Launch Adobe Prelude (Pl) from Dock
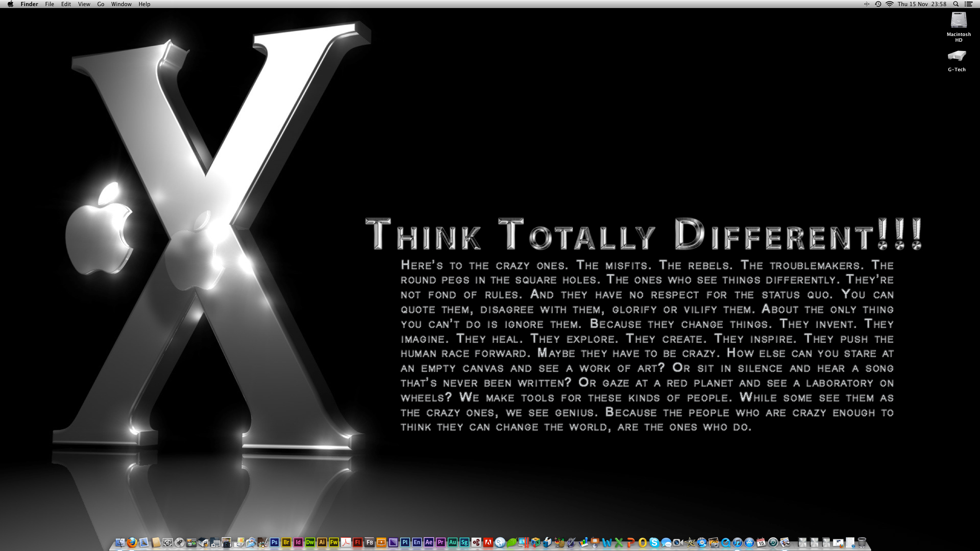The height and width of the screenshot is (551, 980). click(x=405, y=542)
